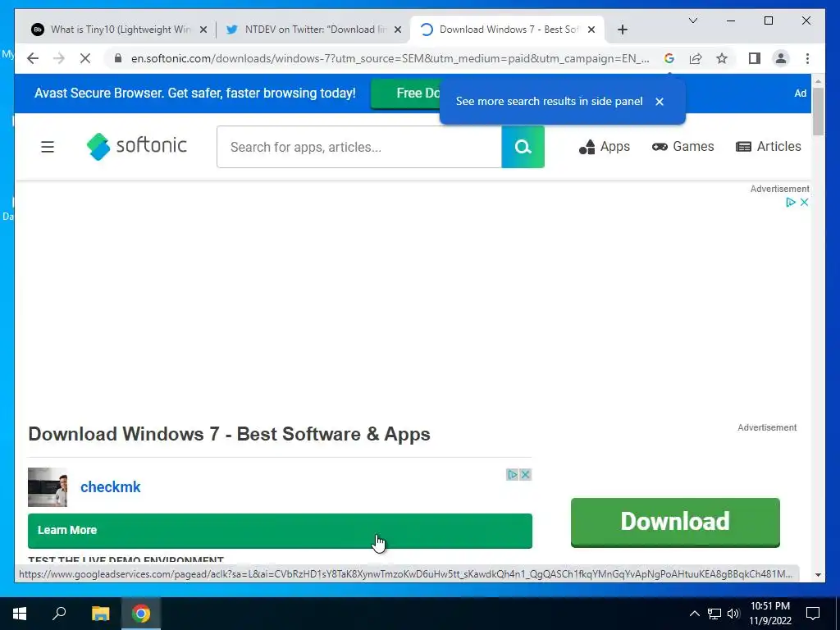This screenshot has width=840, height=630.
Task: Stop loading the page with the X button
Action: [x=85, y=58]
